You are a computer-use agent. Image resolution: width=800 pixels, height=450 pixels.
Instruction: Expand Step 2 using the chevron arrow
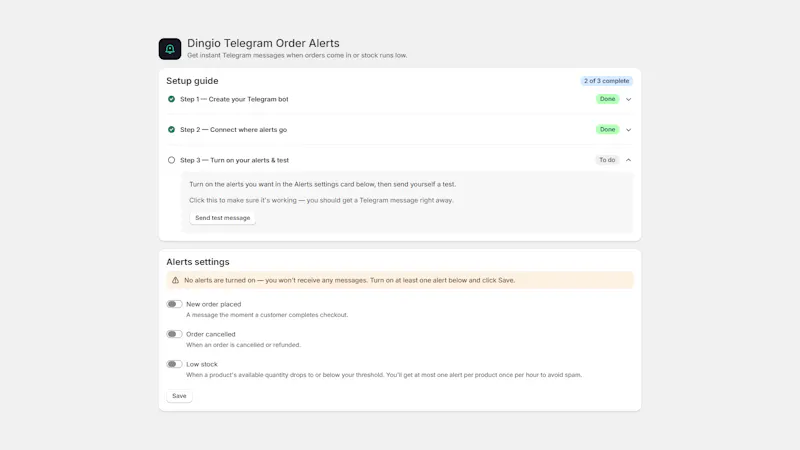[629, 130]
